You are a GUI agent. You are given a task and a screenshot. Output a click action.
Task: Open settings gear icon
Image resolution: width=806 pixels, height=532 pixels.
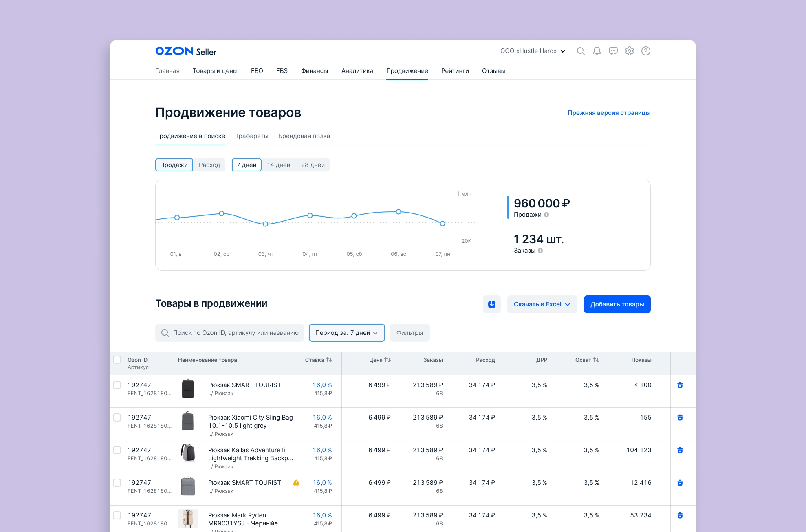630,51
